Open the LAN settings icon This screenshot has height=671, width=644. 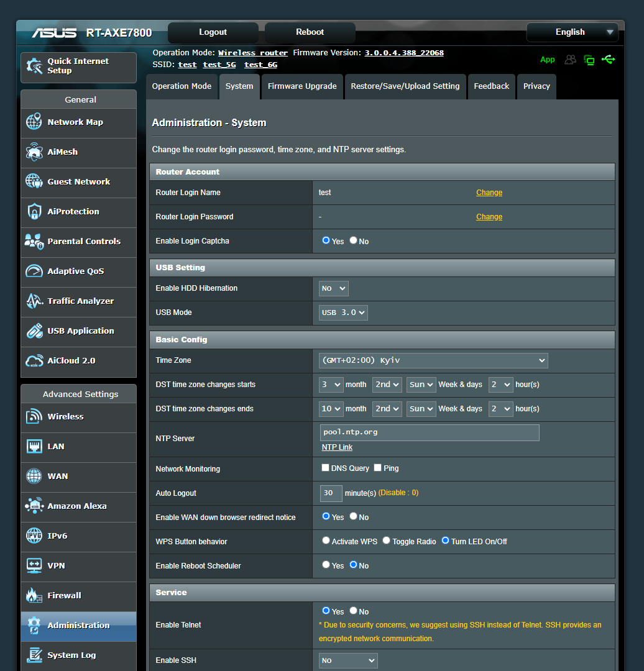(x=34, y=446)
